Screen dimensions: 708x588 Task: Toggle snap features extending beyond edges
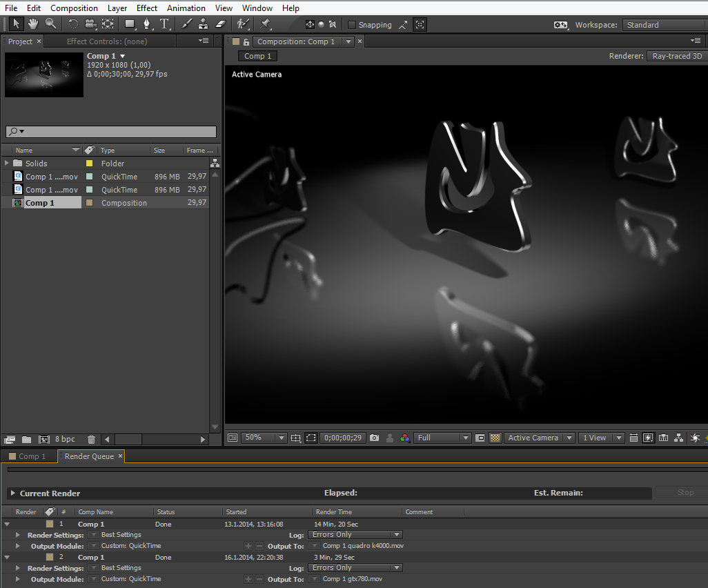[x=403, y=25]
